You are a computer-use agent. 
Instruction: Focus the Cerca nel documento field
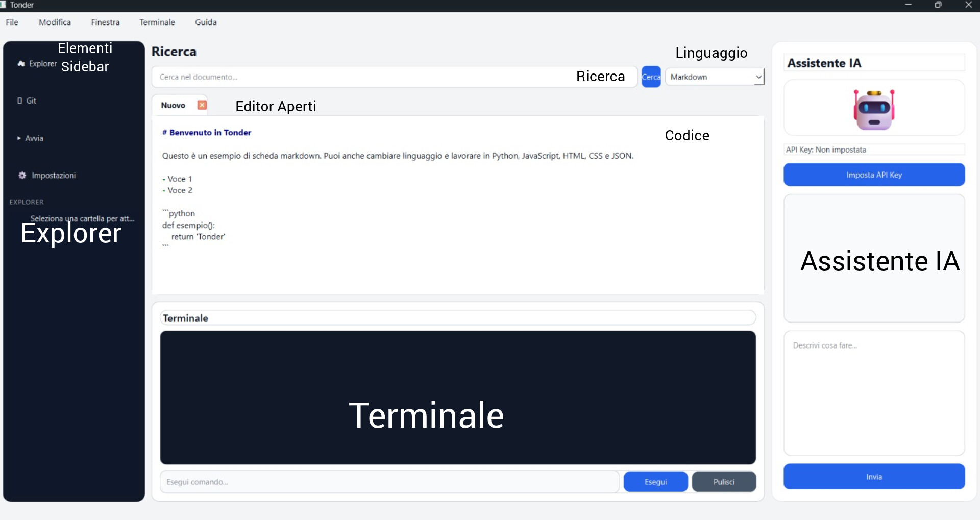coord(394,77)
